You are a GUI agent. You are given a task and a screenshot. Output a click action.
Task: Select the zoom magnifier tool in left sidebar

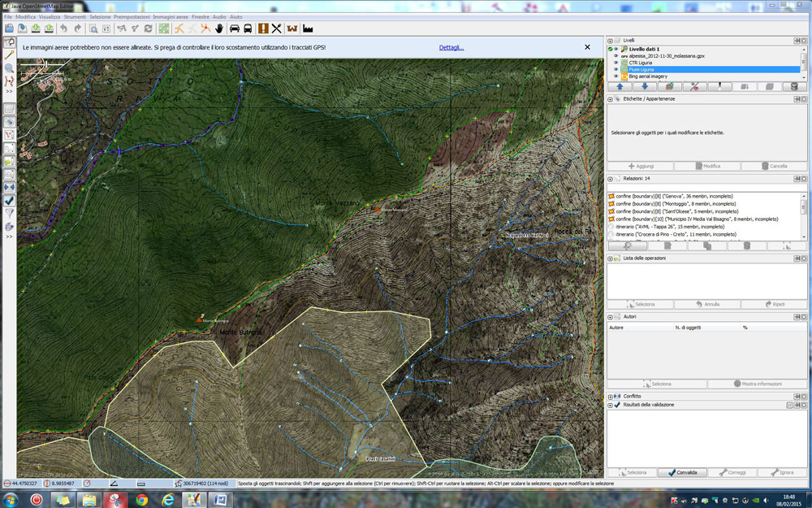coord(9,68)
